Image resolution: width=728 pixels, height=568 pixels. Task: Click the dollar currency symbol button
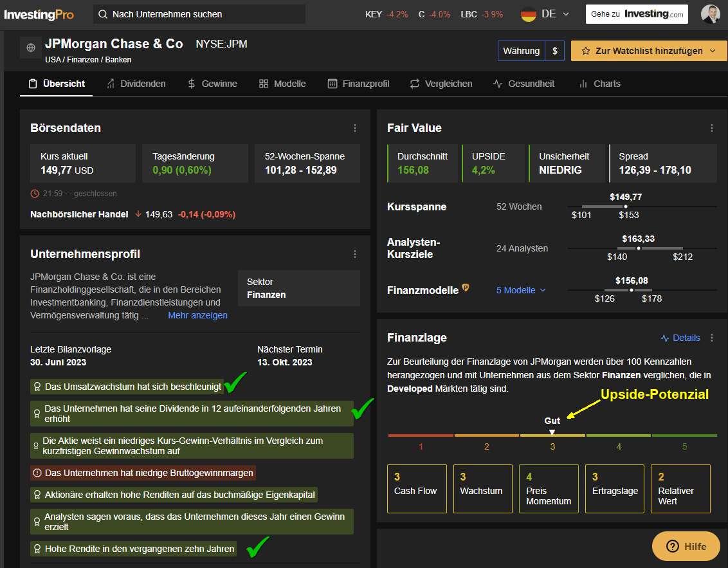tap(555, 51)
